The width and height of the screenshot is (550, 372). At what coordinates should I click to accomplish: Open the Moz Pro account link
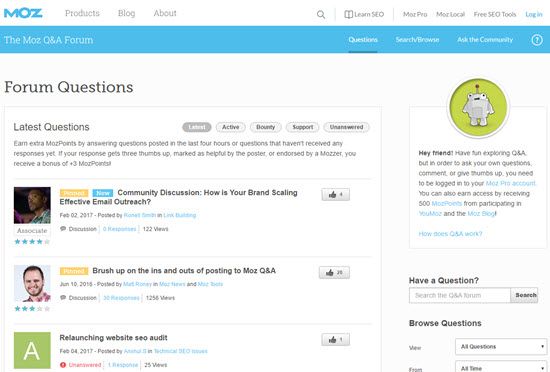(x=511, y=183)
